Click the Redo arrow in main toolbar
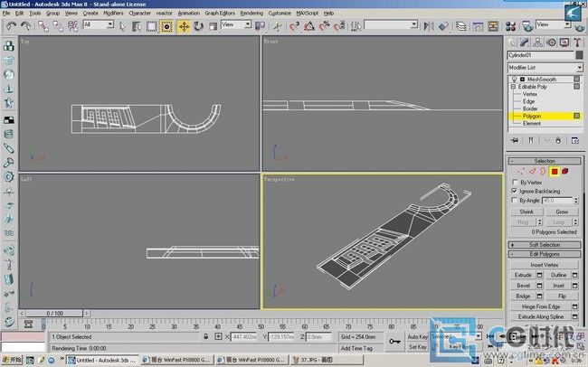Viewport: 588px width, 367px height. [x=26, y=26]
